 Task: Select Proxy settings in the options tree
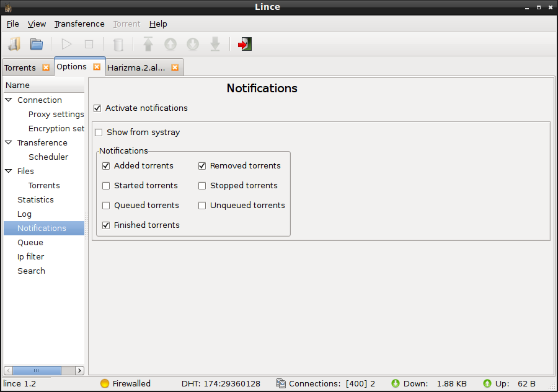pos(56,115)
